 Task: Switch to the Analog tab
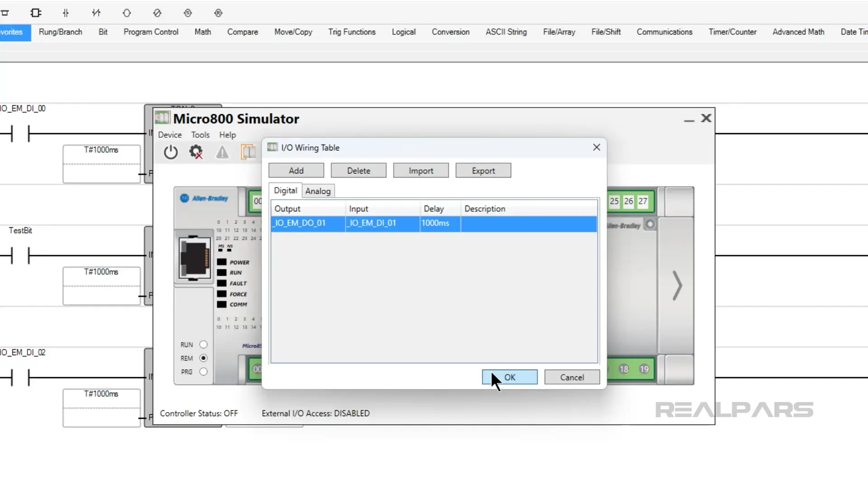click(x=318, y=191)
